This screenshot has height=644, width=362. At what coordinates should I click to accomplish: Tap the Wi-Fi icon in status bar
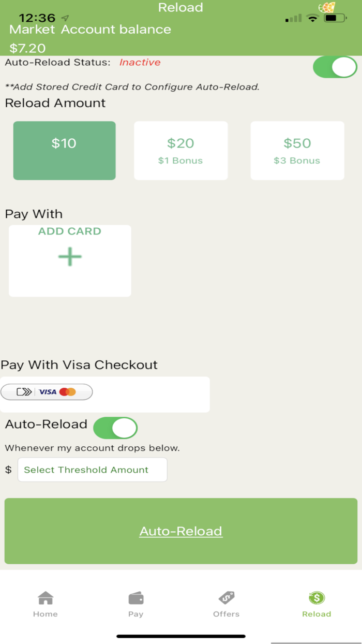coord(312,18)
